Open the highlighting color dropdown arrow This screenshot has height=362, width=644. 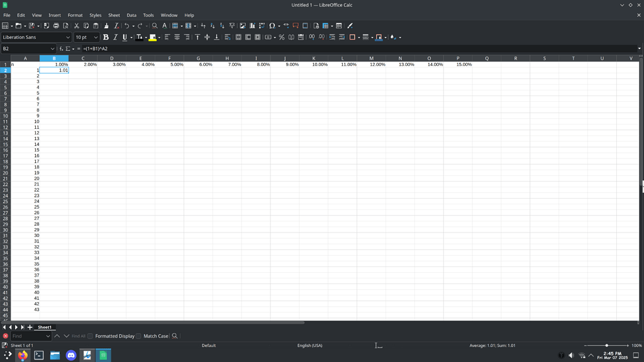click(159, 37)
